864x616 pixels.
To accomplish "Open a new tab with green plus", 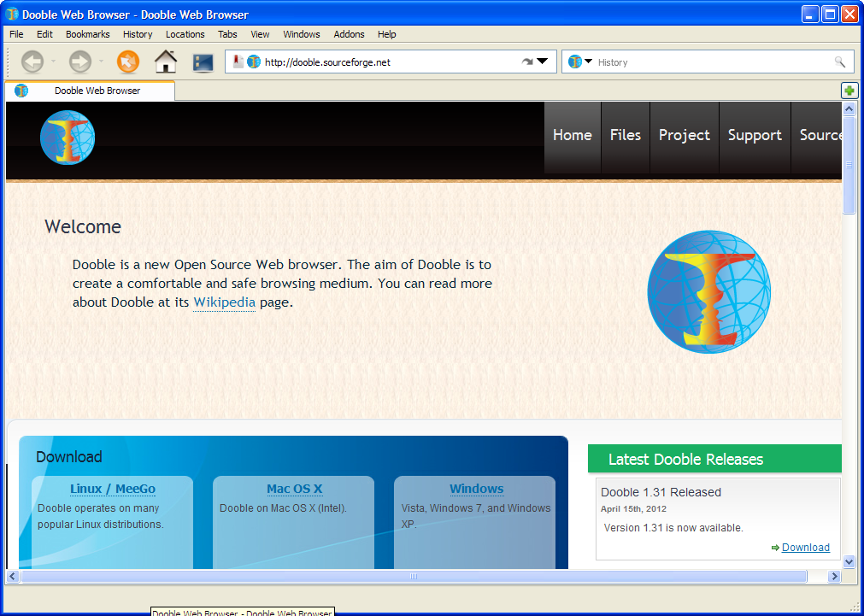I will pyautogui.click(x=849, y=91).
